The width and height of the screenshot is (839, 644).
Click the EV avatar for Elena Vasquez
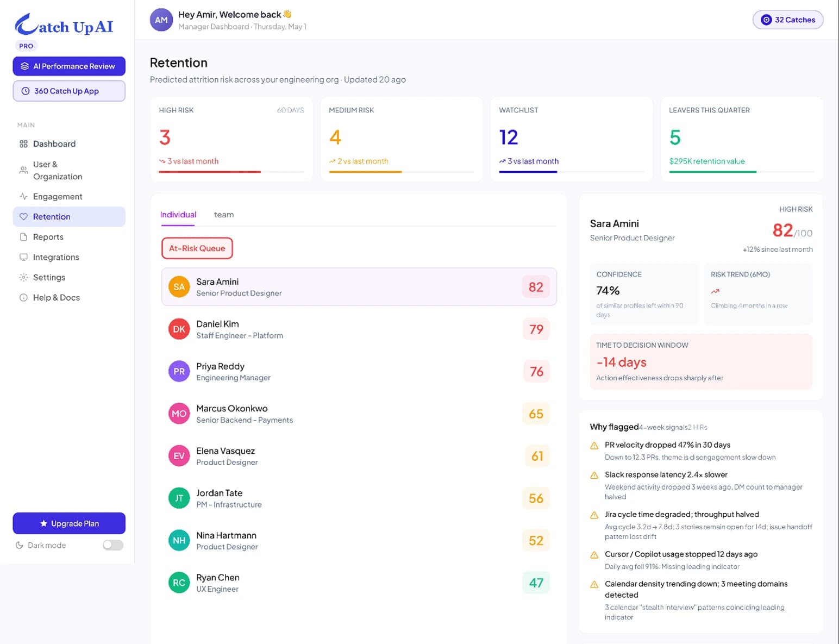179,456
